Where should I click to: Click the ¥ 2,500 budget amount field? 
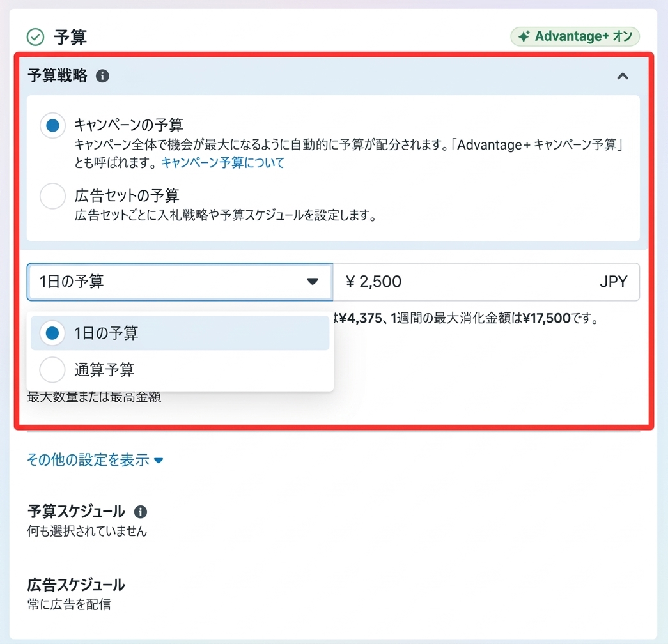point(486,282)
